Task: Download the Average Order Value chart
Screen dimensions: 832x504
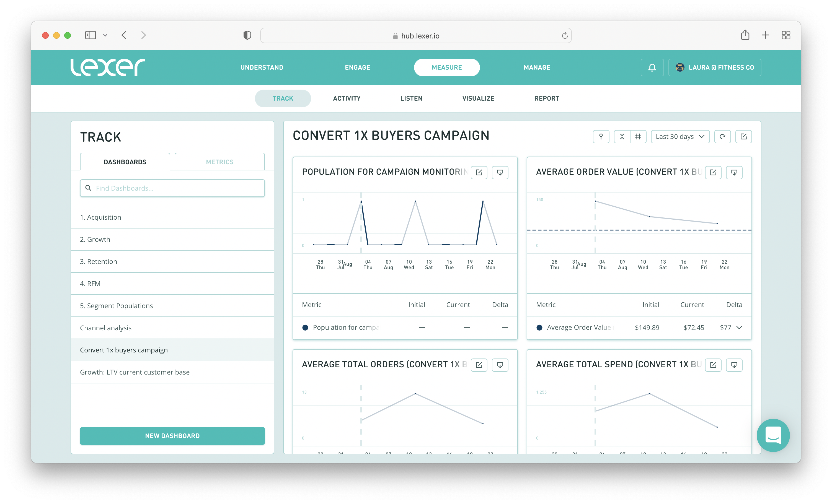Action: (734, 173)
